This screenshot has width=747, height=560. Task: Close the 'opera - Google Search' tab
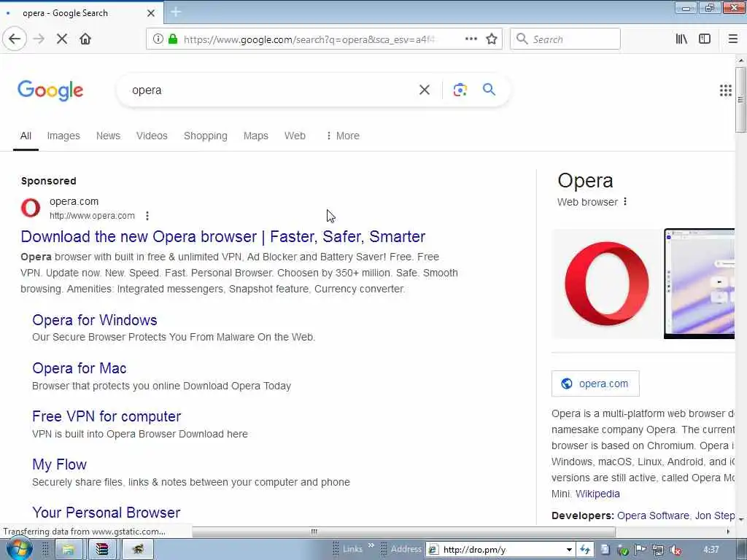(x=151, y=13)
